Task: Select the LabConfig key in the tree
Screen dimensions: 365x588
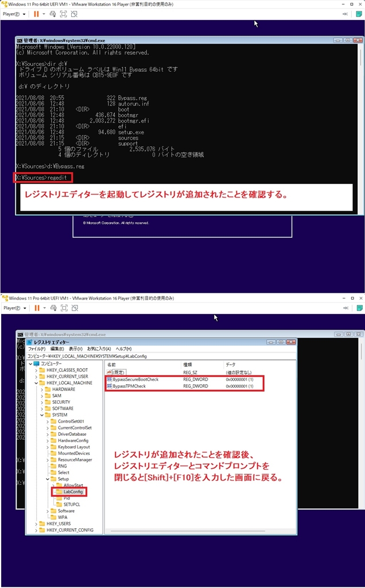Action: pyautogui.click(x=73, y=492)
